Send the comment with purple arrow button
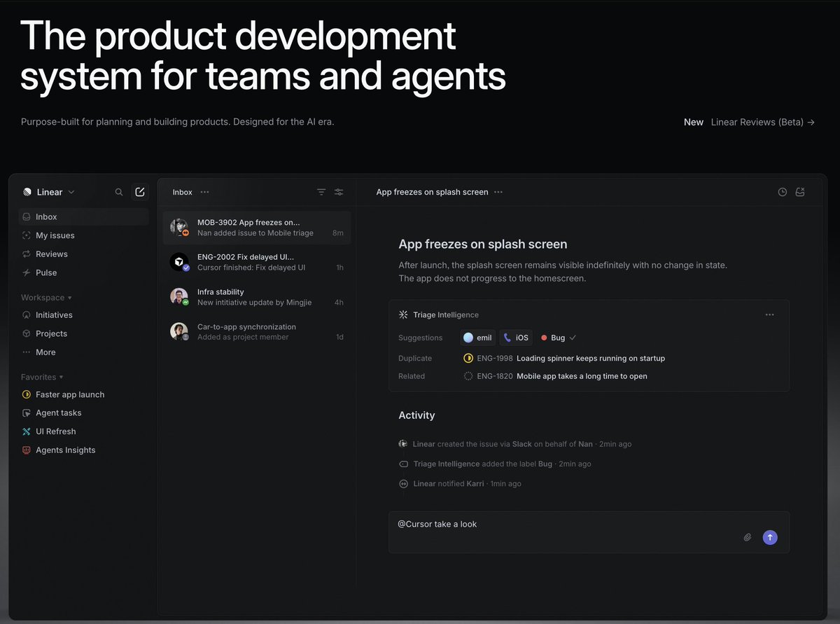 770,537
